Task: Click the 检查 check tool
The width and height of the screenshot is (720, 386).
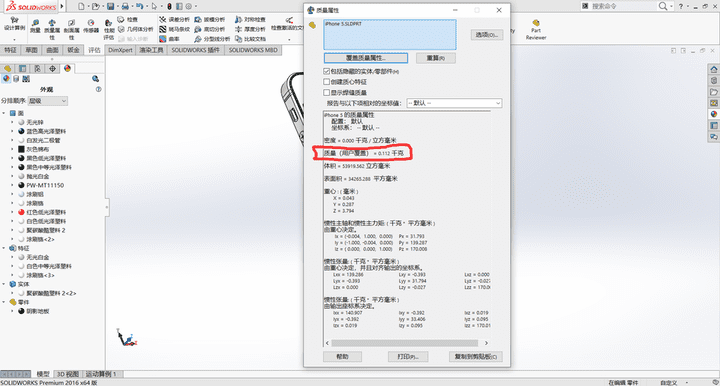Action: 128,19
